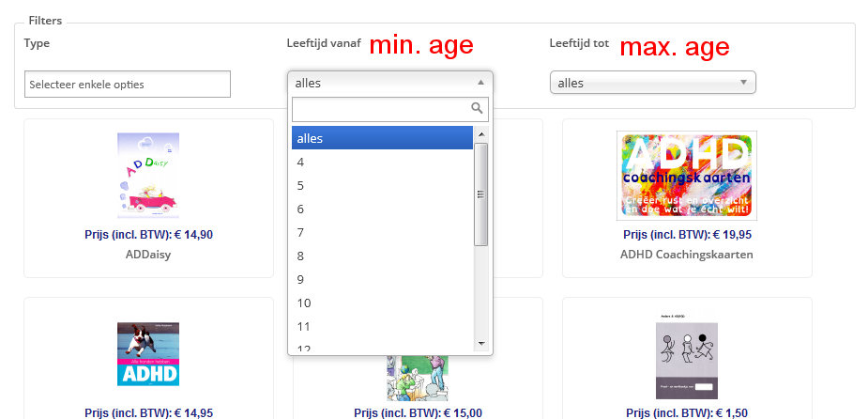Open ADHD Coachingskaarten product image
Image resolution: width=868 pixels, height=419 pixels.
(x=687, y=176)
